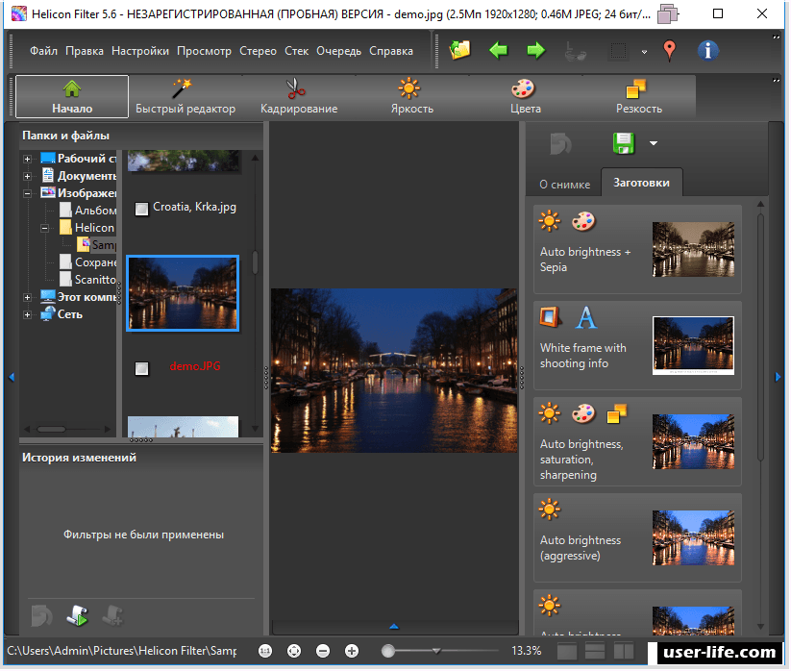This screenshot has width=791, height=672.
Task: Select the Samp folder under Helicon
Action: (x=97, y=245)
